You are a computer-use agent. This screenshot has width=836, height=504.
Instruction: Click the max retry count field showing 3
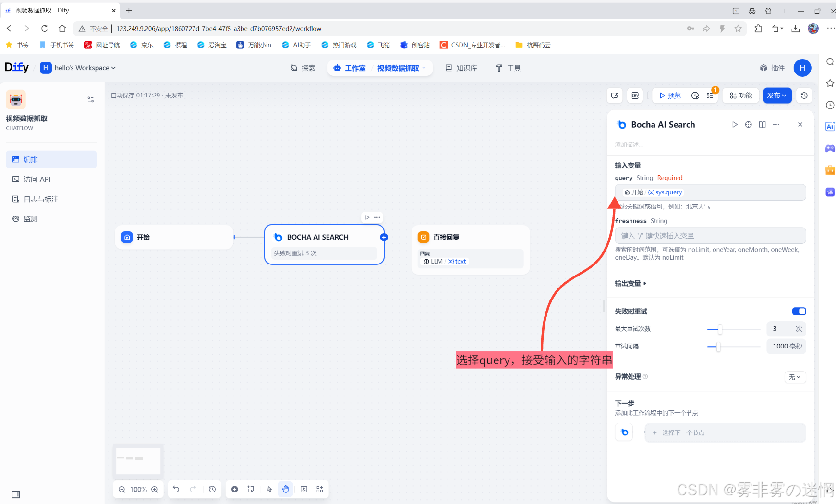786,329
